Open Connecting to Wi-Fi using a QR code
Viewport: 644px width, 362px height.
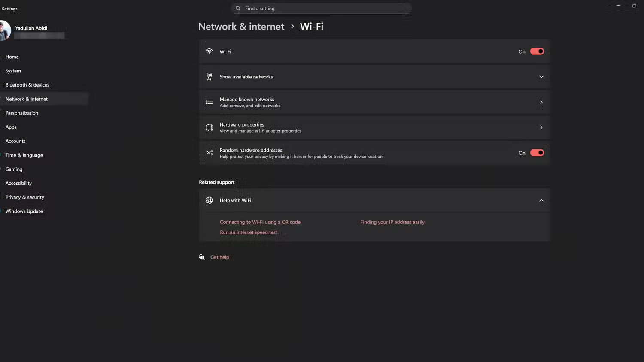tap(260, 222)
